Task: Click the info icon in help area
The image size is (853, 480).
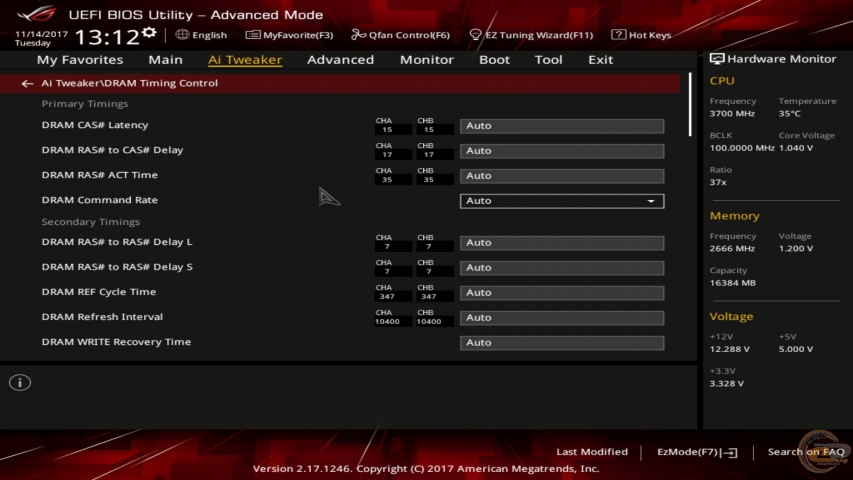Action: coord(20,383)
